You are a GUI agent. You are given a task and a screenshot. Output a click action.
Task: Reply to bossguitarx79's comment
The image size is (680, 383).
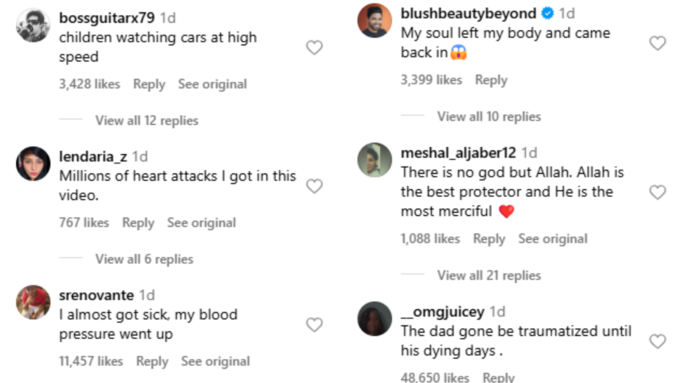[x=149, y=84]
